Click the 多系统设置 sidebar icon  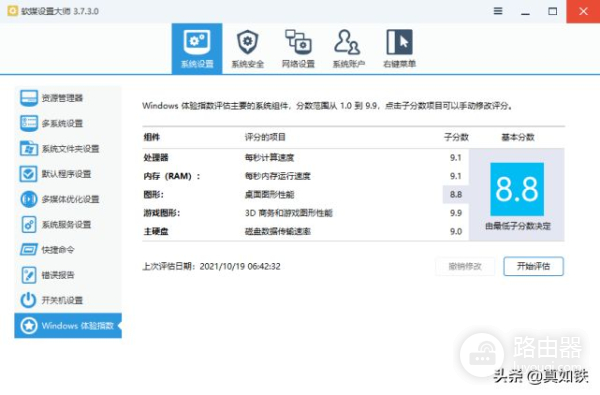[x=29, y=123]
